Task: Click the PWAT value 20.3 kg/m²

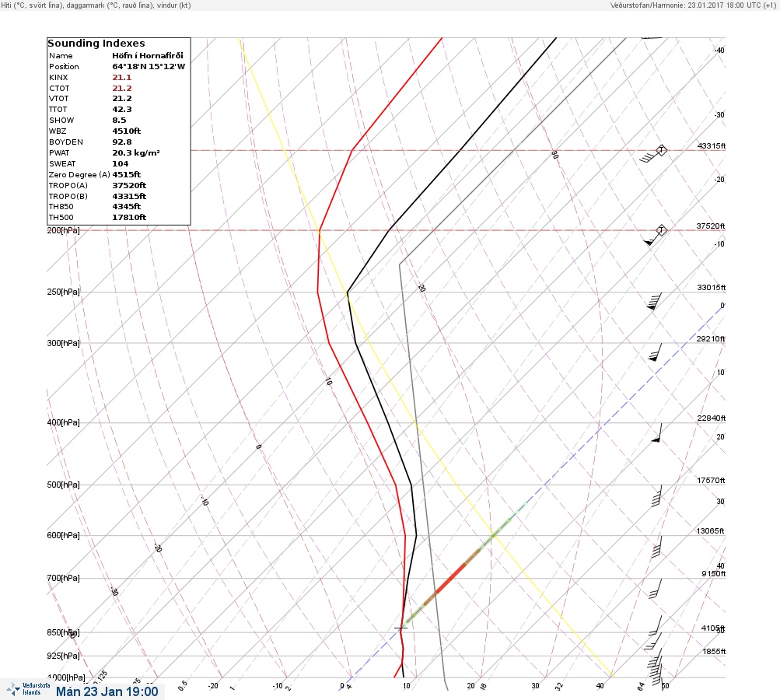Action: (x=136, y=153)
